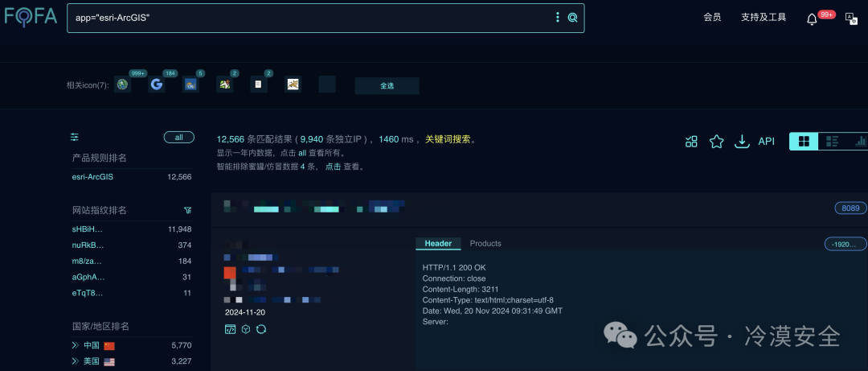868x371 pixels.
Task: Click the 8089 port badge
Action: [x=850, y=208]
